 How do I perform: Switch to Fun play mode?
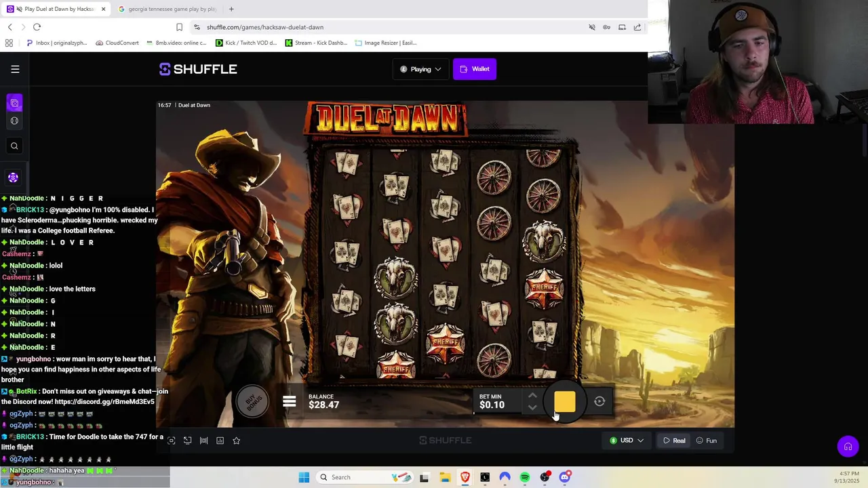(x=706, y=441)
